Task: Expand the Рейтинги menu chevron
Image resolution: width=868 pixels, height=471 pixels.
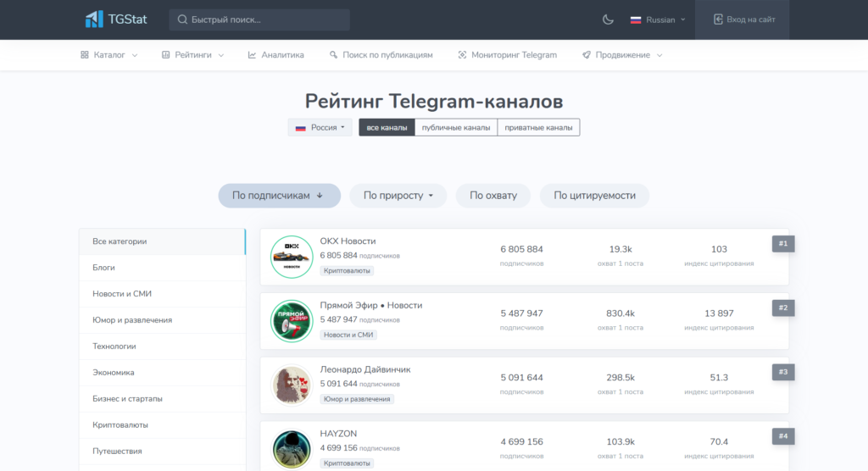Action: point(221,55)
